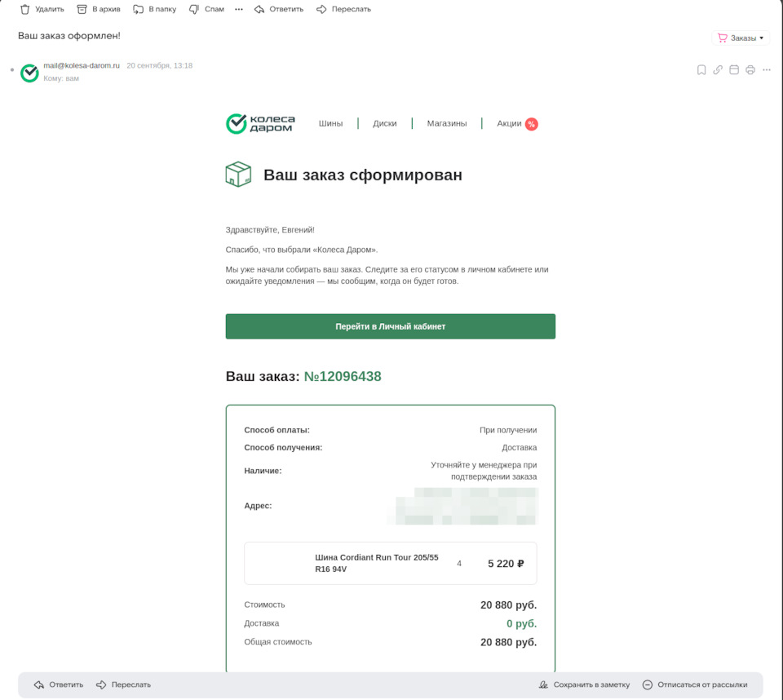This screenshot has height=700, width=783.
Task: Click the item price 5 220 ₽
Action: 506,564
